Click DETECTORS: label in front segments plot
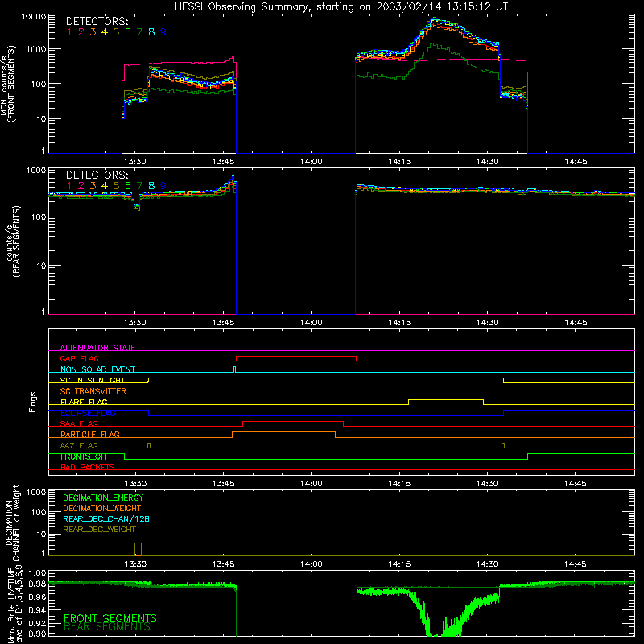 (97, 21)
